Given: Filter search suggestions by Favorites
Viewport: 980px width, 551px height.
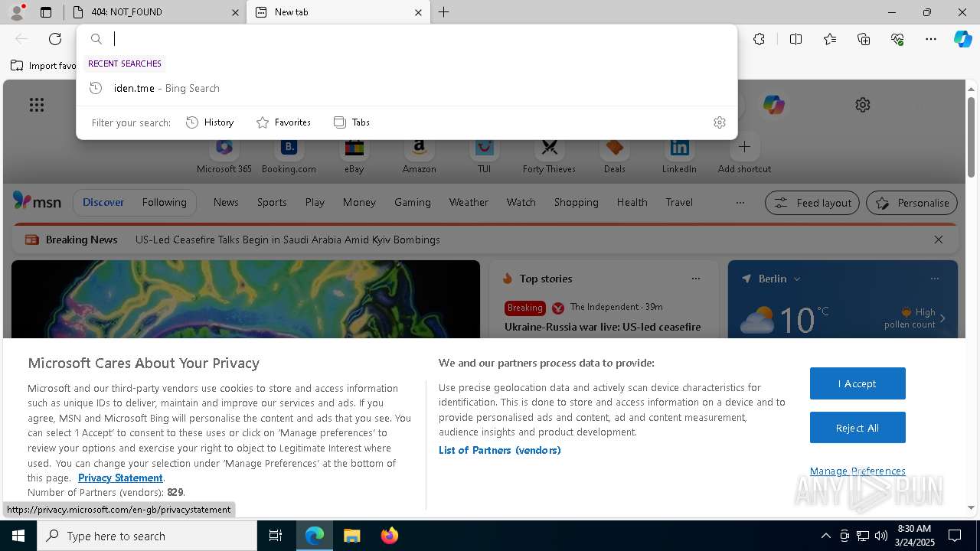Looking at the screenshot, I should pos(283,122).
